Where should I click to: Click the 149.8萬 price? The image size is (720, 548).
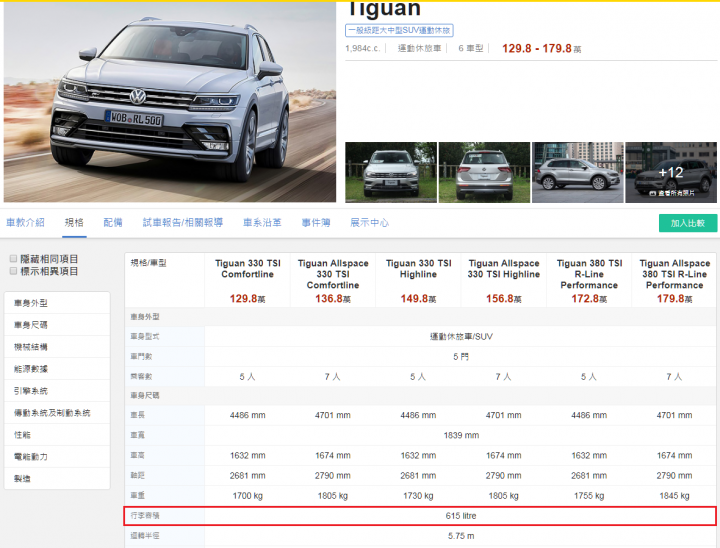418,299
